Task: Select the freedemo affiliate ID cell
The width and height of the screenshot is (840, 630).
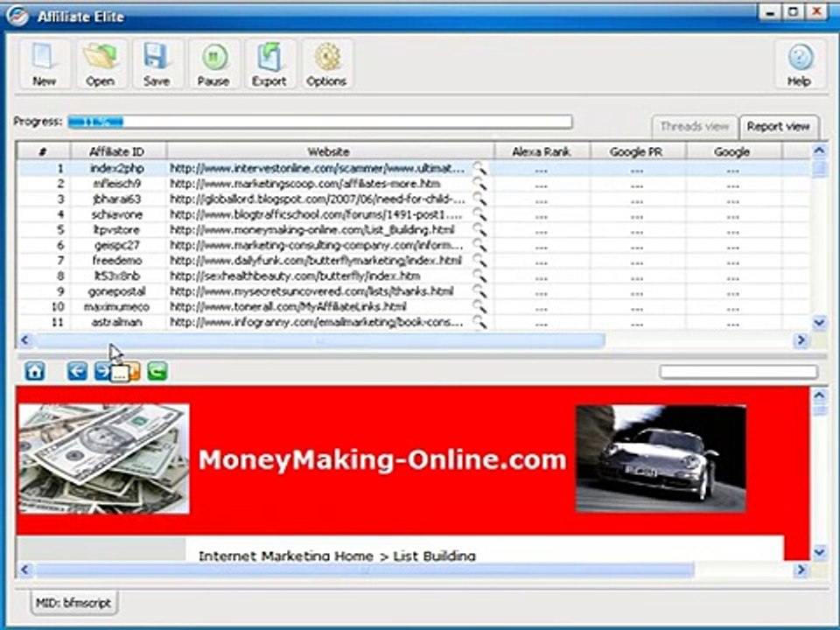Action: [x=117, y=261]
